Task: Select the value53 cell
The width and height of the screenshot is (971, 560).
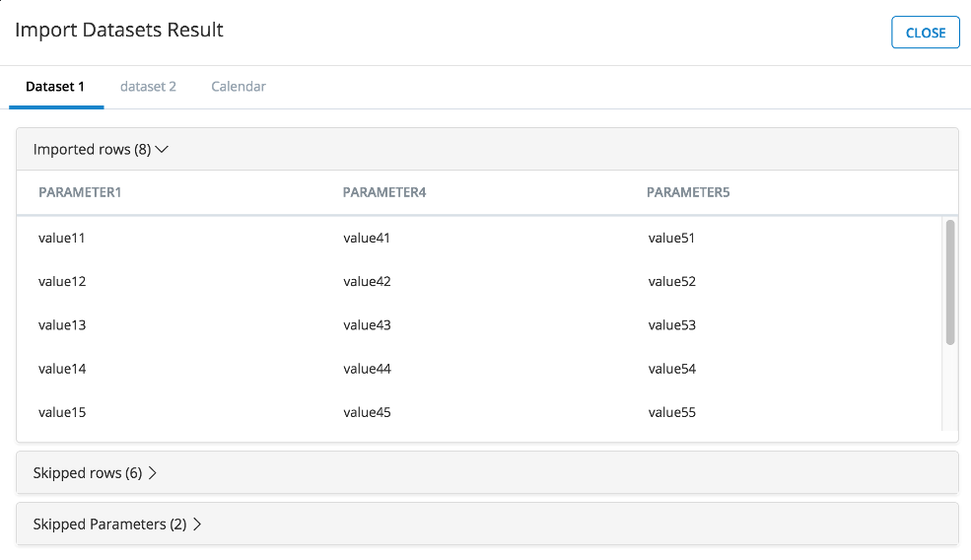Action: coord(671,324)
